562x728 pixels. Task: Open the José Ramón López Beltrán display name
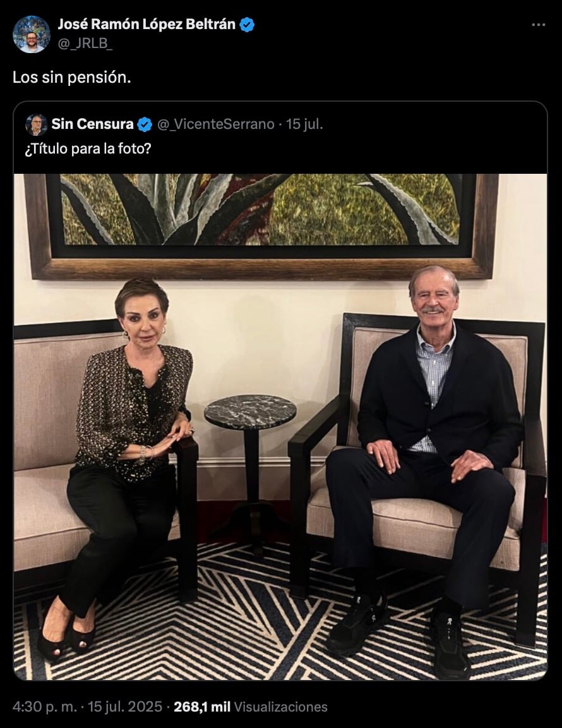[146, 25]
